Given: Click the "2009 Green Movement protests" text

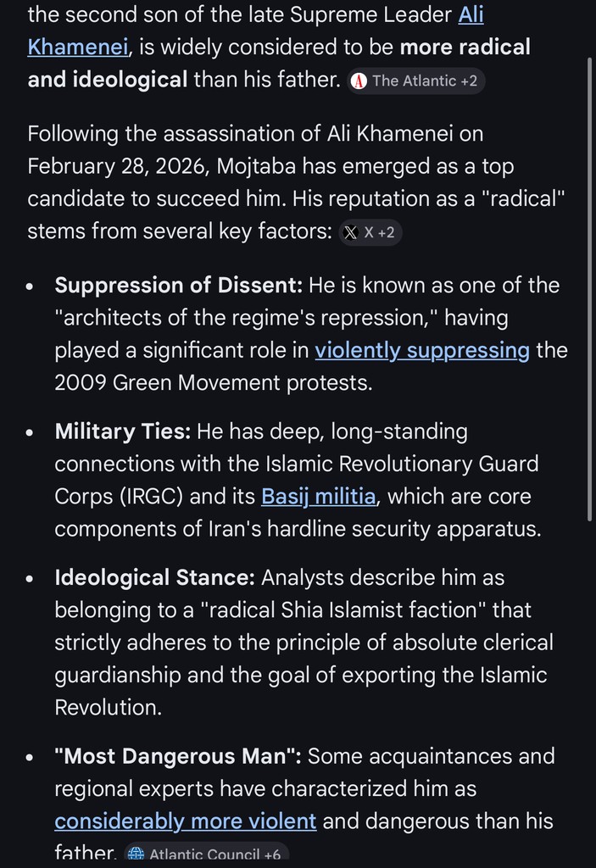Looking at the screenshot, I should click(213, 382).
